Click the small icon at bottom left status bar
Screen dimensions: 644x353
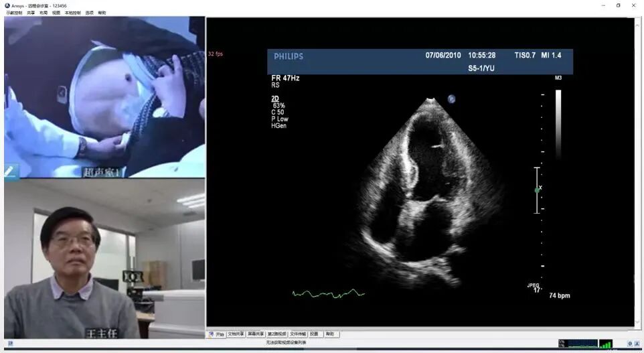coord(11,343)
